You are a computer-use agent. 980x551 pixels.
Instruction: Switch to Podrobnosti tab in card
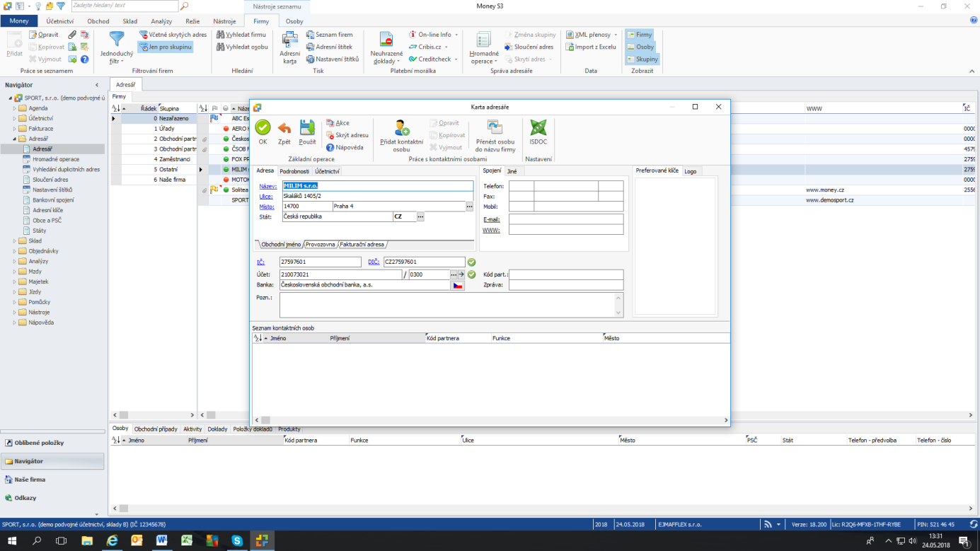pos(294,171)
